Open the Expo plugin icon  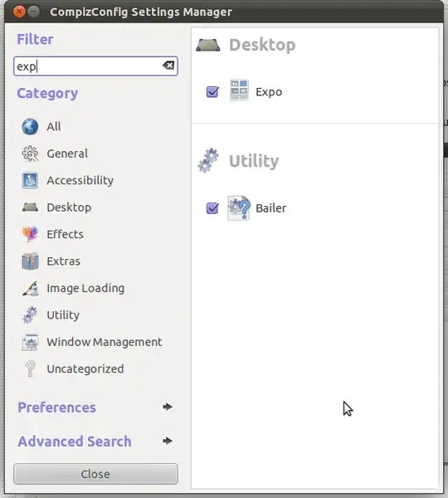(x=239, y=90)
